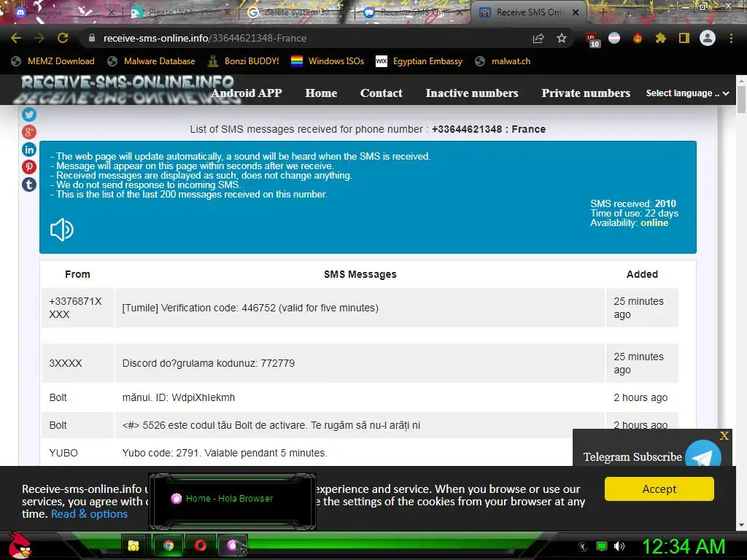Click the Telegram Subscribe paper-plane icon
This screenshot has width=747, height=560.
pos(703,455)
